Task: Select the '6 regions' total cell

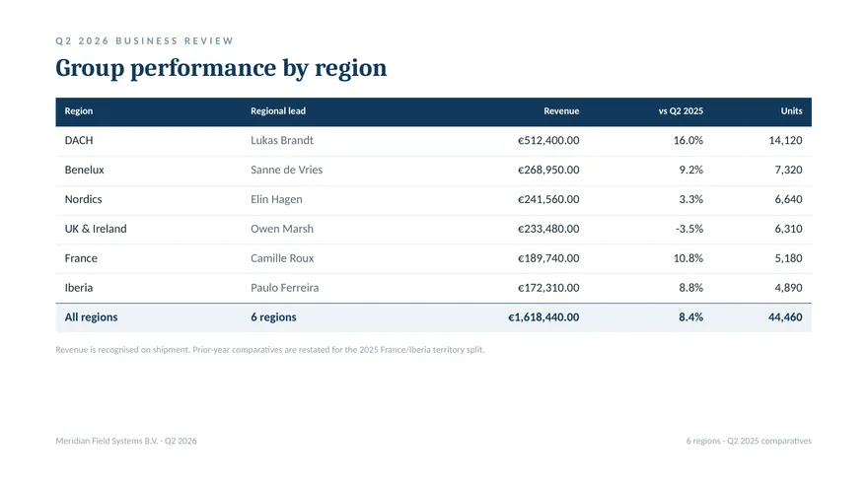Action: [273, 317]
